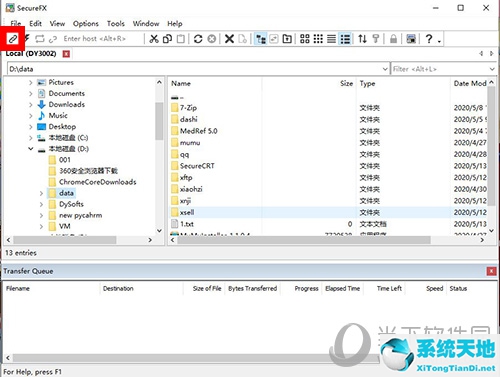500x377 pixels.
Task: Expand the Music tree node
Action: click(x=31, y=116)
